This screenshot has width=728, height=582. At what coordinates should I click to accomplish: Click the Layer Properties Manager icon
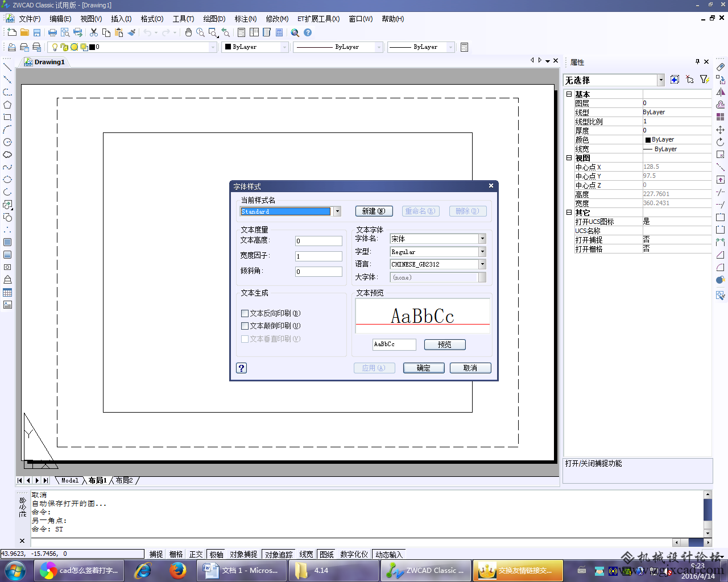coord(12,47)
